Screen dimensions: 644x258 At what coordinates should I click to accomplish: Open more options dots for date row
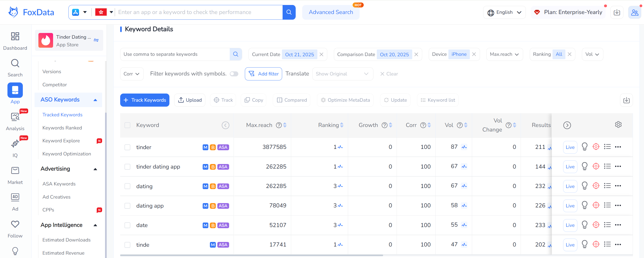tap(618, 225)
